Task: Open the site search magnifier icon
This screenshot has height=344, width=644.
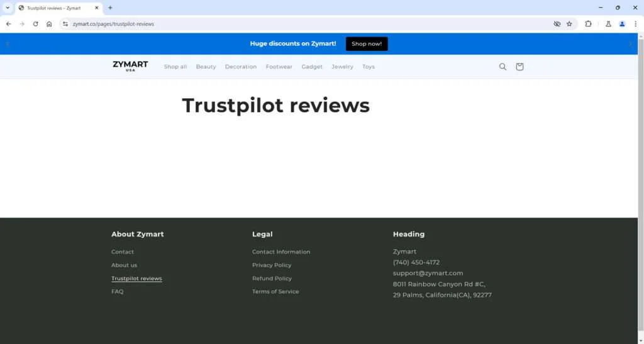Action: click(502, 67)
